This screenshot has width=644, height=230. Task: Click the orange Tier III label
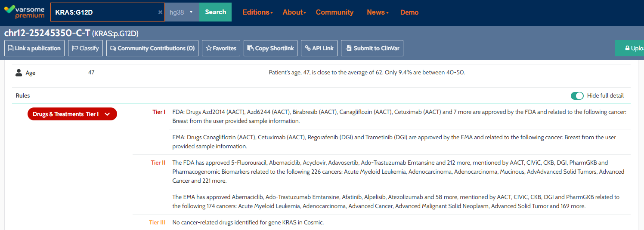157,222
